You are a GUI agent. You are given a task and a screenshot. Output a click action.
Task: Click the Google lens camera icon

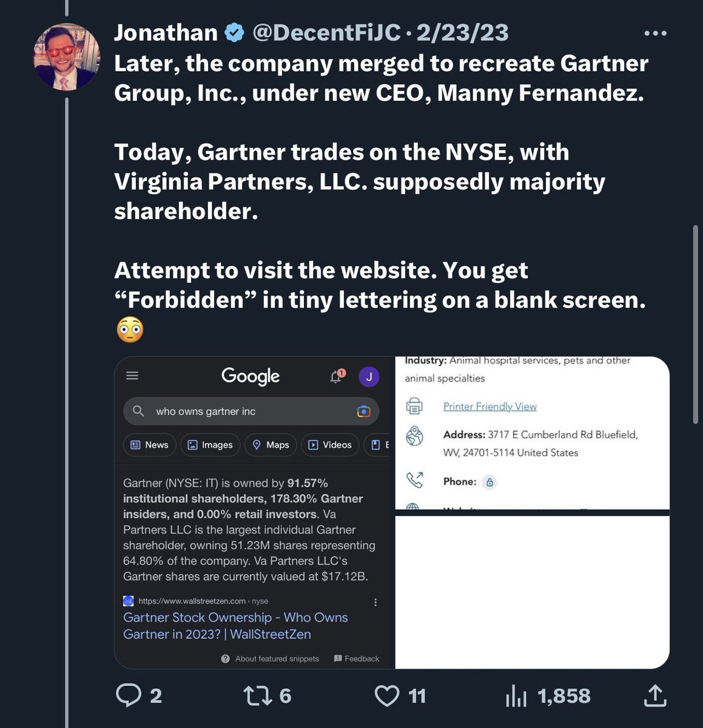(x=363, y=411)
